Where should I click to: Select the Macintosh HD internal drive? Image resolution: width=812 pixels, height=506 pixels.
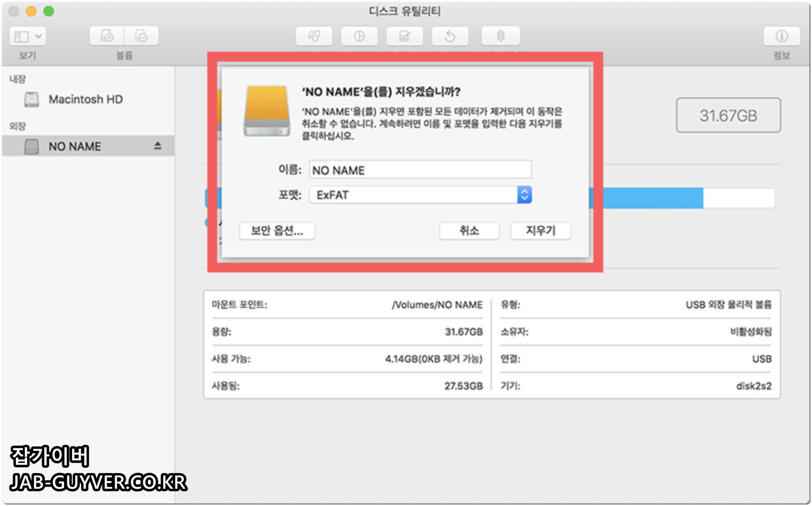[x=87, y=100]
